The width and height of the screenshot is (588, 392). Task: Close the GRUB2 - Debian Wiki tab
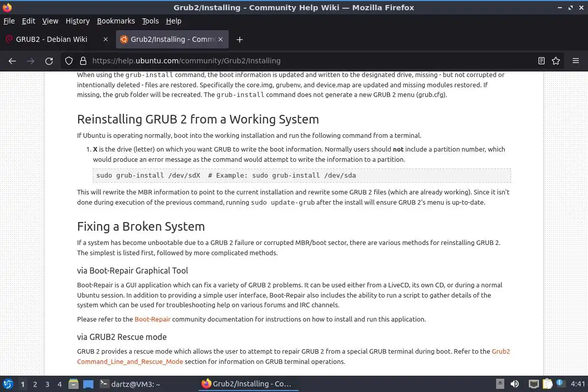click(x=106, y=39)
